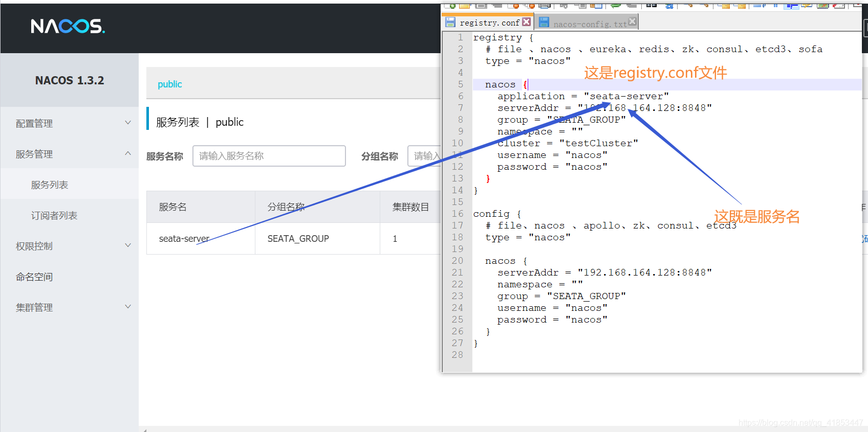Click the NACOS 1.3.2 version title

click(x=70, y=80)
